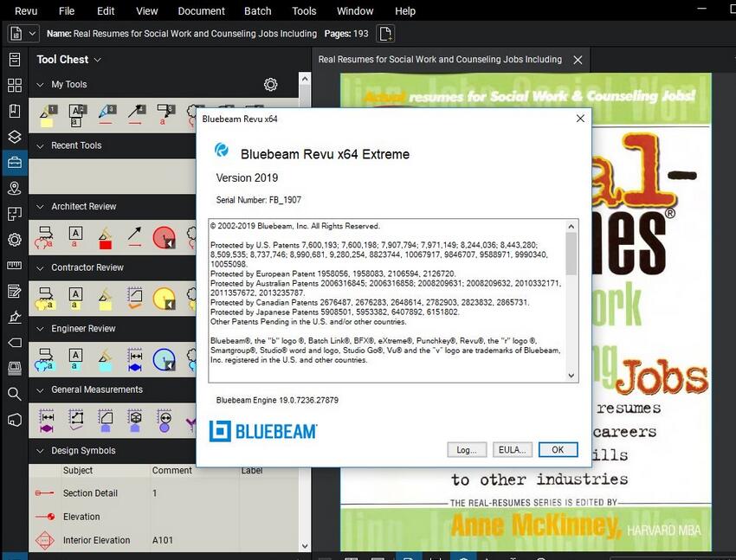The height and width of the screenshot is (560, 736).
Task: Select the diameter measurement tool in General Measurements
Action: pyautogui.click(x=165, y=421)
